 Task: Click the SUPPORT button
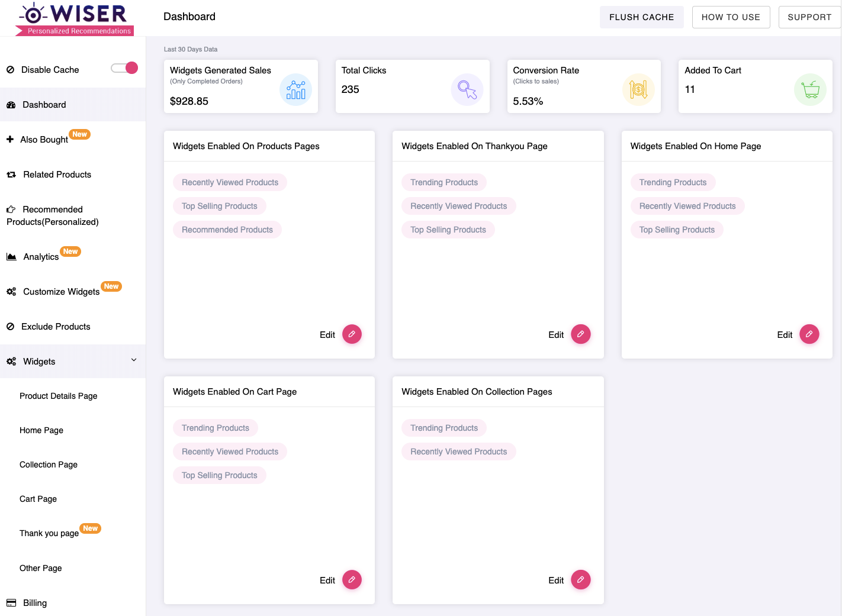coord(809,17)
